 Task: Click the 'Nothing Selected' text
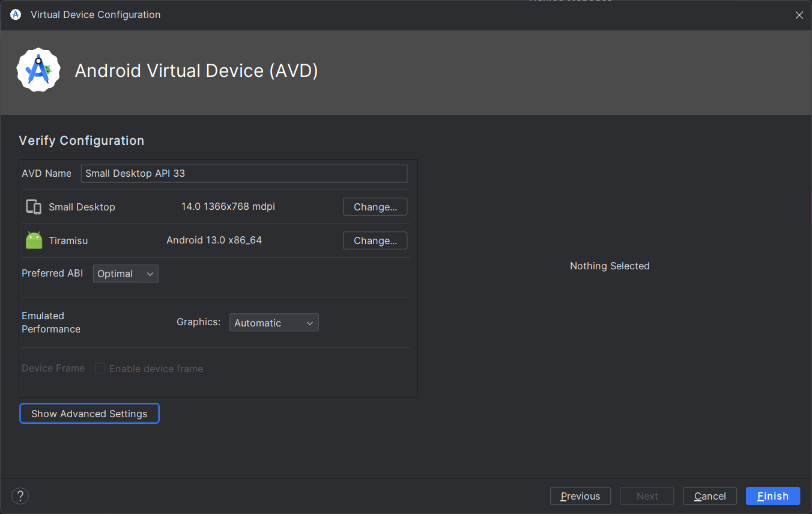tap(610, 266)
